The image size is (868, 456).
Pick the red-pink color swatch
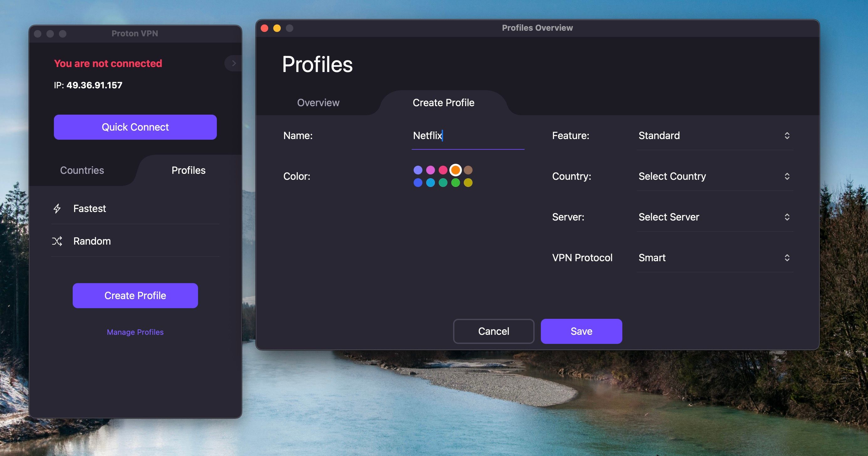pyautogui.click(x=443, y=170)
